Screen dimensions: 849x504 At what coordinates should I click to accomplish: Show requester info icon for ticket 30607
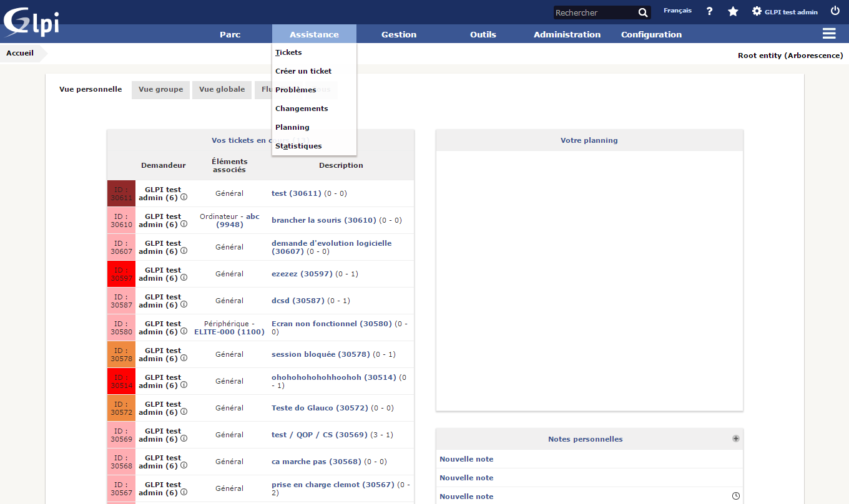184,251
